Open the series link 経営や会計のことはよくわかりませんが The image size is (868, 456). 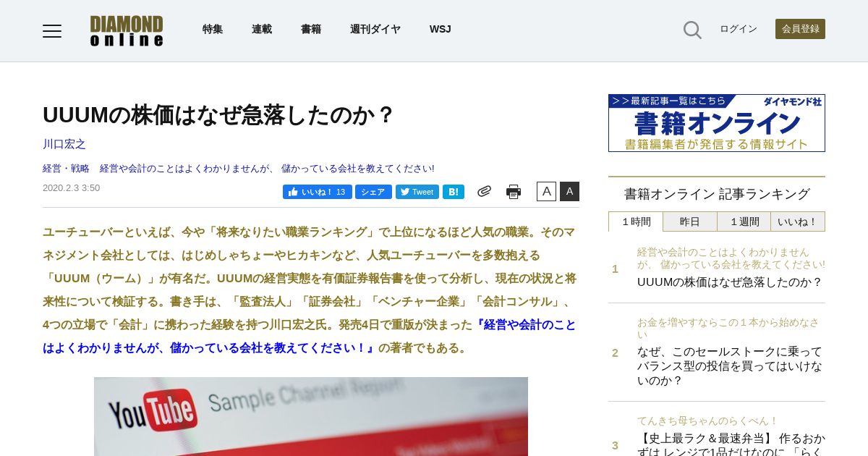pyautogui.click(x=267, y=169)
